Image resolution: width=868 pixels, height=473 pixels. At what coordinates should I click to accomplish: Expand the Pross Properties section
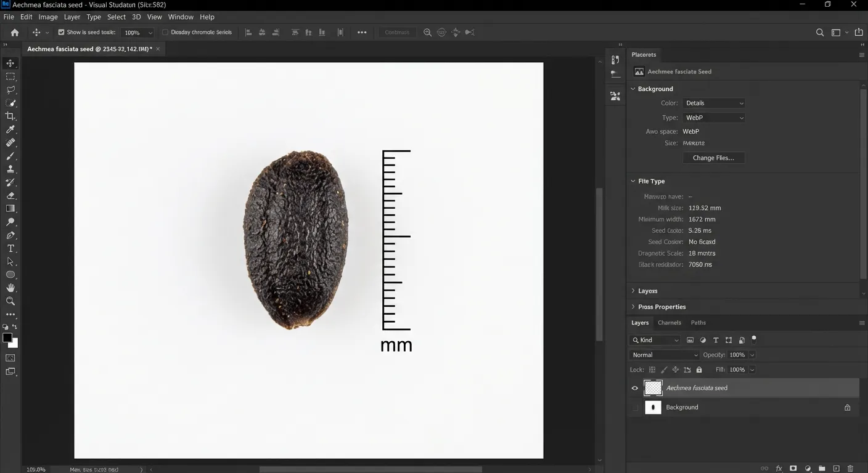tap(633, 307)
